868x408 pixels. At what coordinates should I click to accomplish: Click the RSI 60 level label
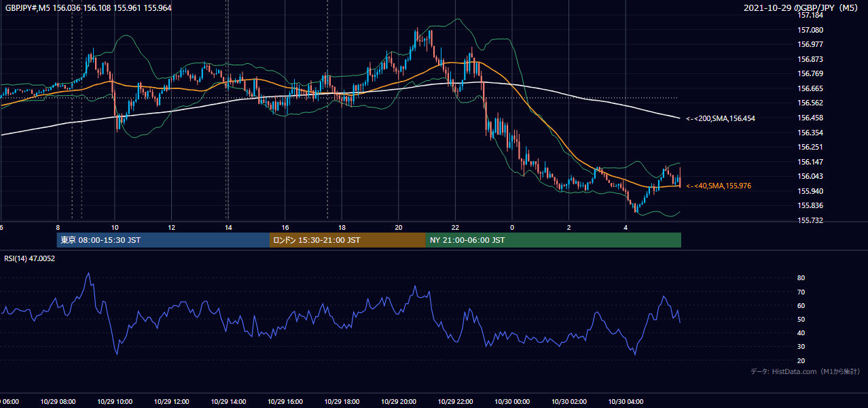801,305
